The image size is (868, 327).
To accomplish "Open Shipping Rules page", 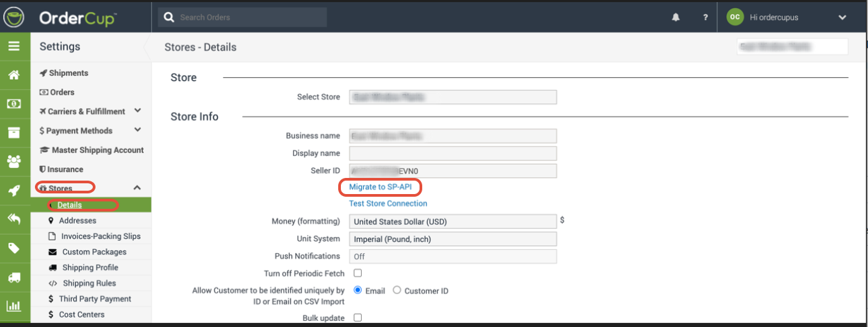I will pos(89,283).
